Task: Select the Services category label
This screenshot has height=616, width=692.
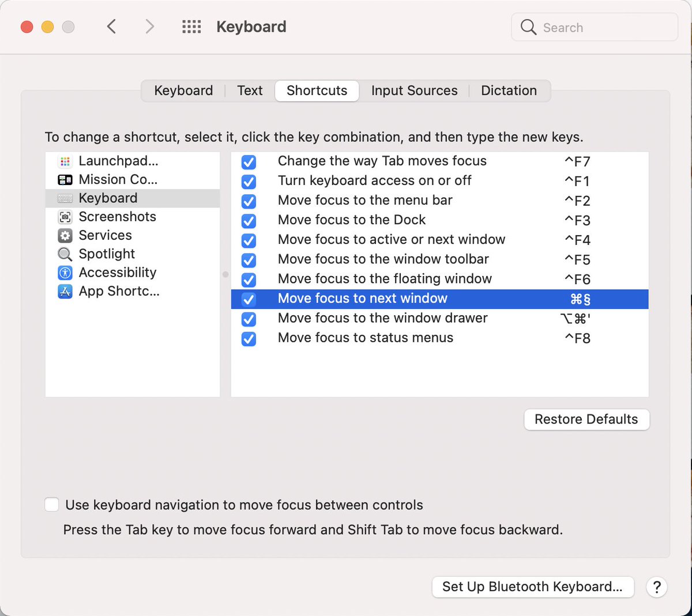Action: tap(105, 235)
